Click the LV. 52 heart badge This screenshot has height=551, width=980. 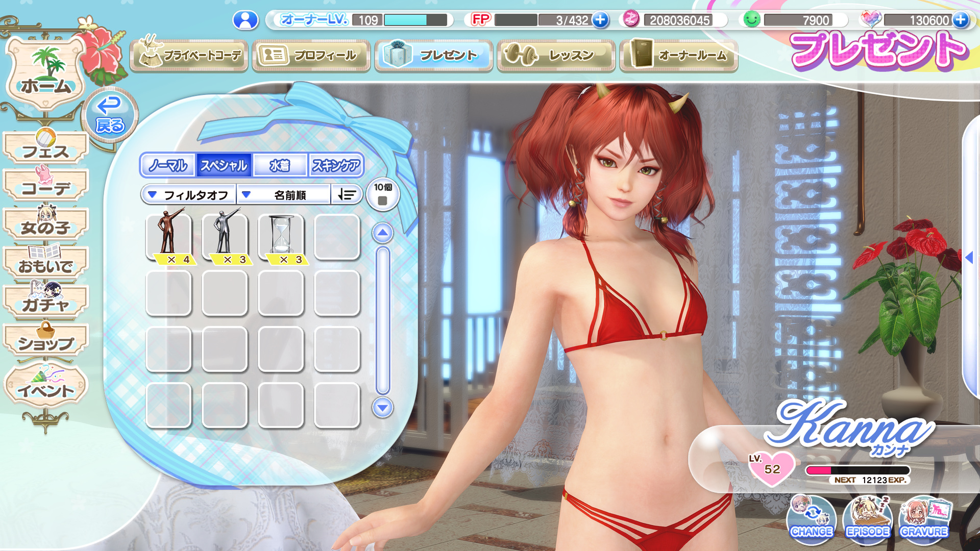click(771, 468)
